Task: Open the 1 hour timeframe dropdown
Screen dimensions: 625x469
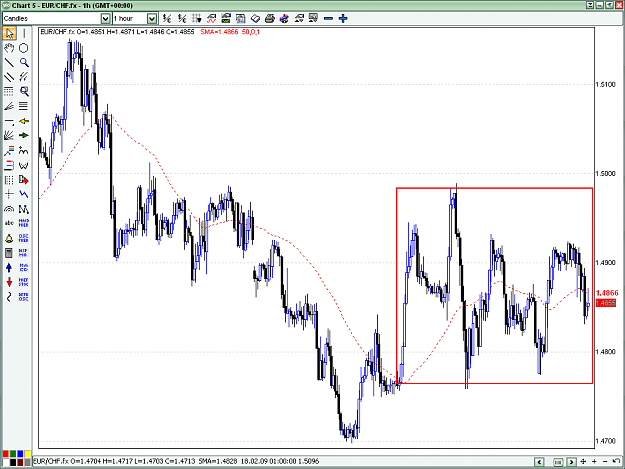Action: [152, 18]
